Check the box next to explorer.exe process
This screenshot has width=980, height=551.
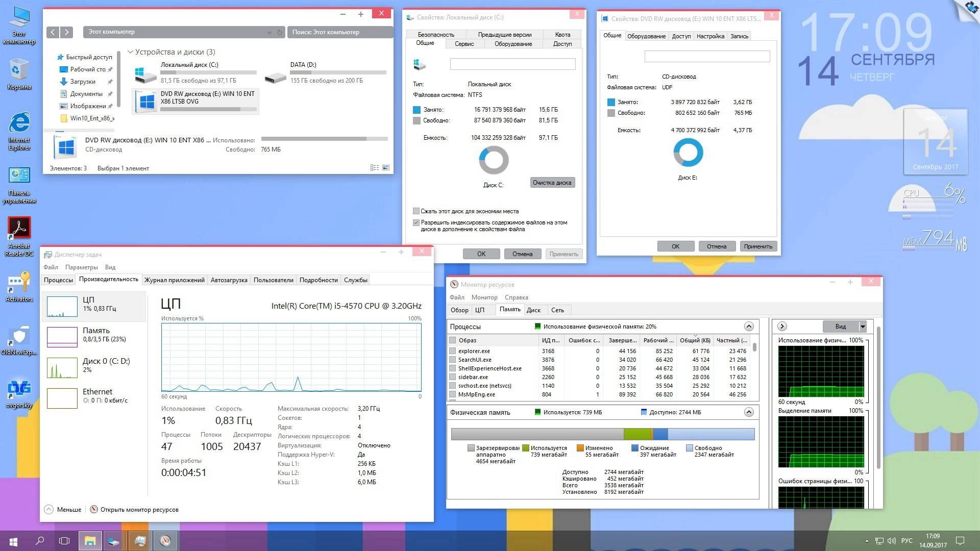point(452,351)
